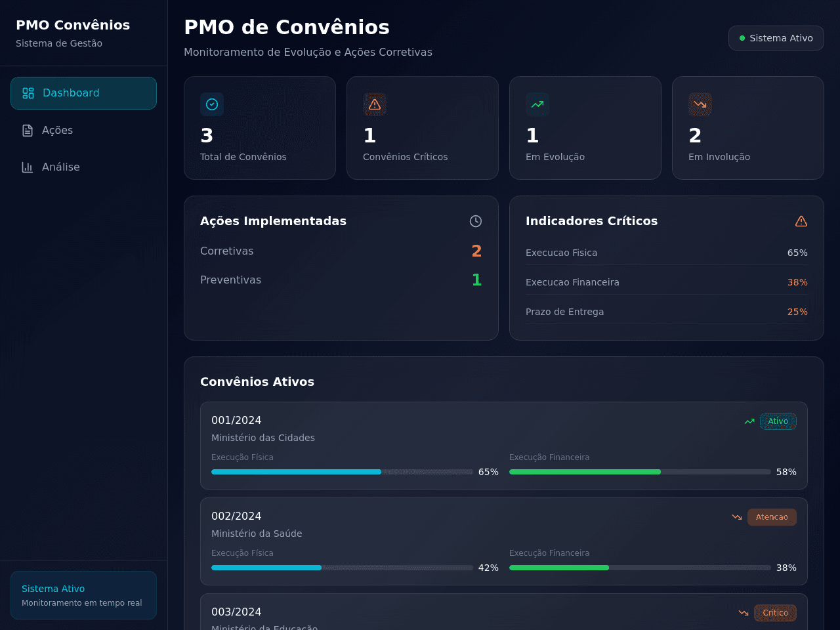Click the Execução Financeira bar of 002/2024
The height and width of the screenshot is (630, 840).
(640, 568)
